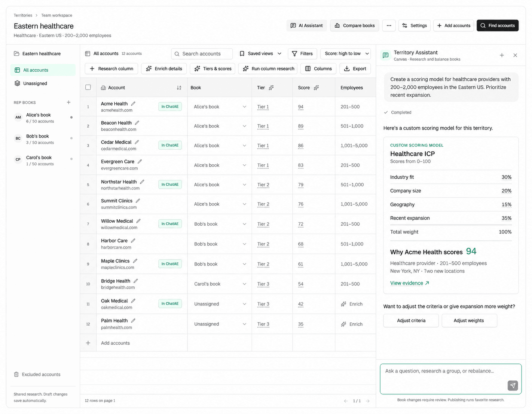
Task: Click the Tiers & scores button
Action: [213, 69]
